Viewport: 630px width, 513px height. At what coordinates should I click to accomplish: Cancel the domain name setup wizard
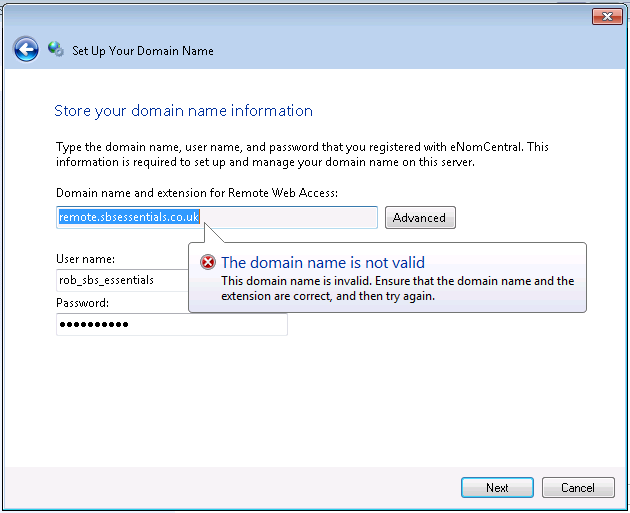pos(577,488)
